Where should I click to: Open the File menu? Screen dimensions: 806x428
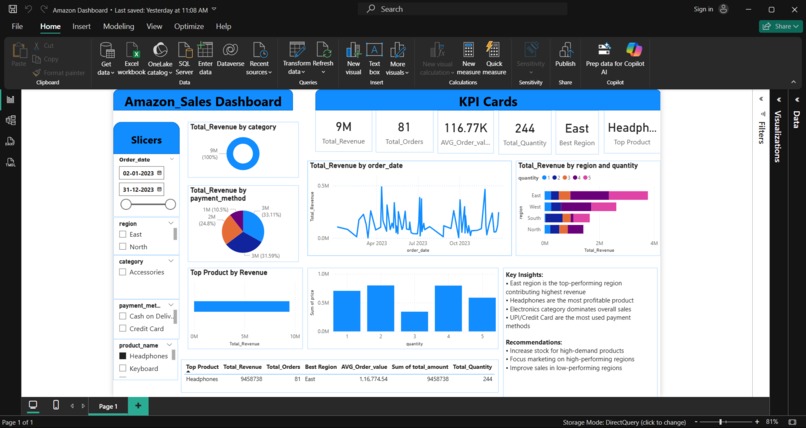(17, 26)
